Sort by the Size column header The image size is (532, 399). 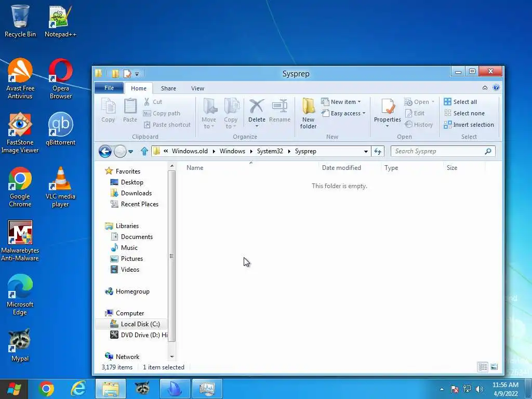464,168
